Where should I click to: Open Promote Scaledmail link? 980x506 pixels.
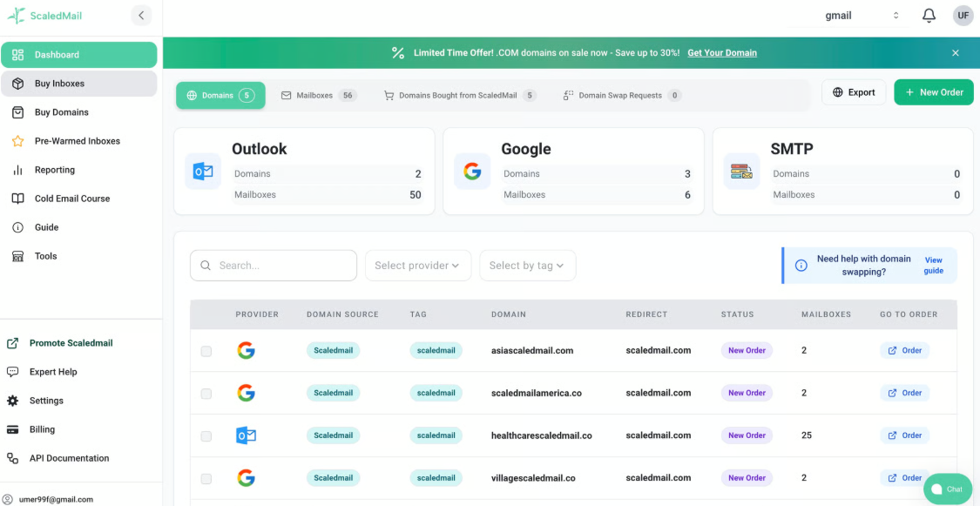tap(60, 343)
